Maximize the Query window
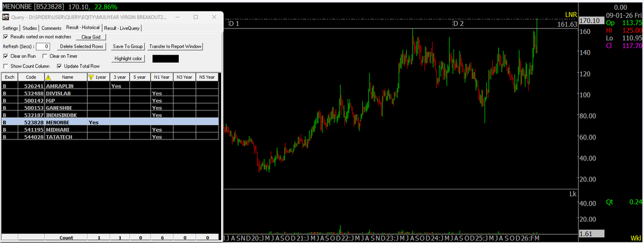 point(195,17)
